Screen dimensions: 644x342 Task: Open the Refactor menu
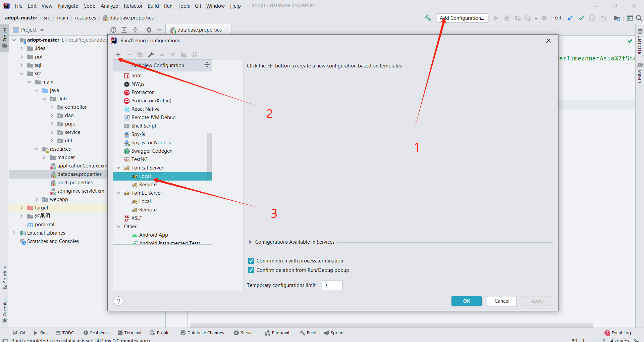(133, 6)
